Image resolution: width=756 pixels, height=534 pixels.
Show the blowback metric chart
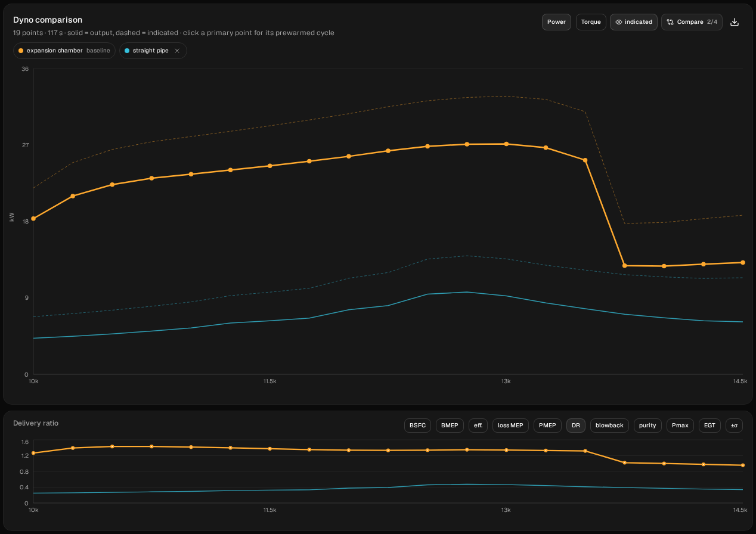(x=609, y=426)
